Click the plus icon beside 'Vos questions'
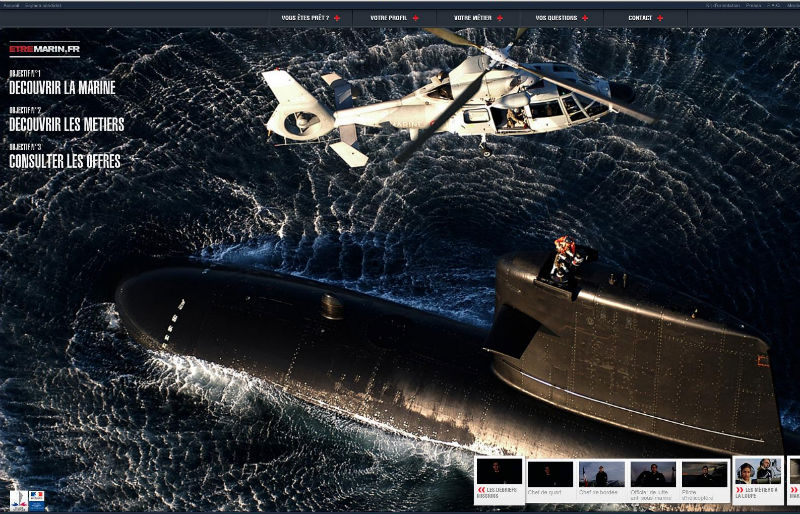The width and height of the screenshot is (800, 514). pos(585,18)
